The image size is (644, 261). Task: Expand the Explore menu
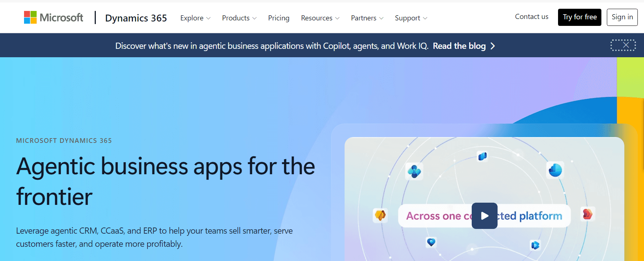pyautogui.click(x=195, y=18)
